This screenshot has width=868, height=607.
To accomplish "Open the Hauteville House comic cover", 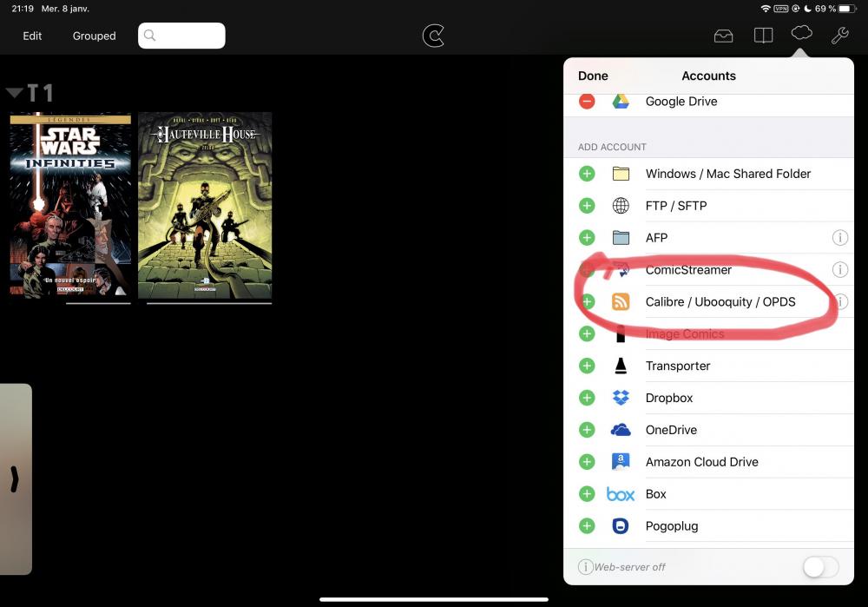I will (205, 205).
